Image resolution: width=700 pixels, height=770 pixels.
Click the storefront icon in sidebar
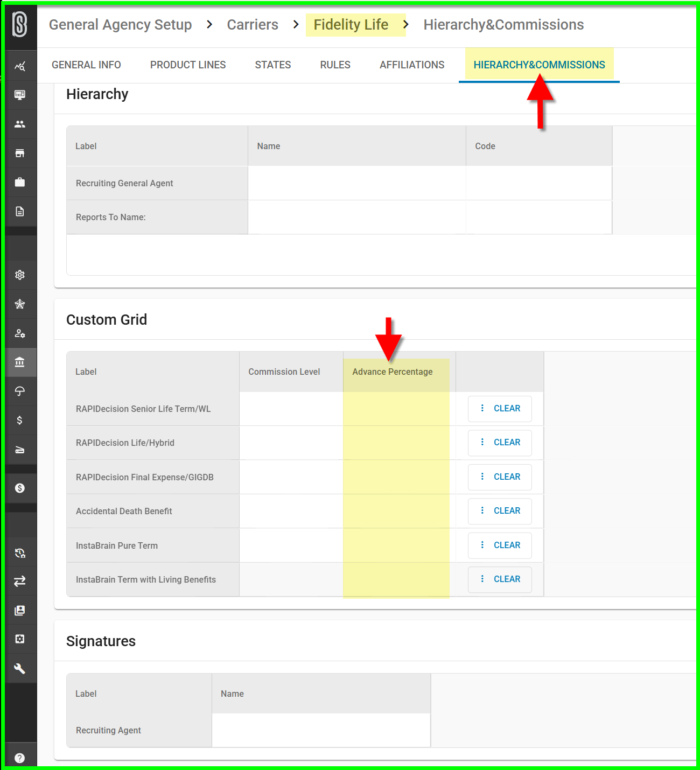point(20,153)
